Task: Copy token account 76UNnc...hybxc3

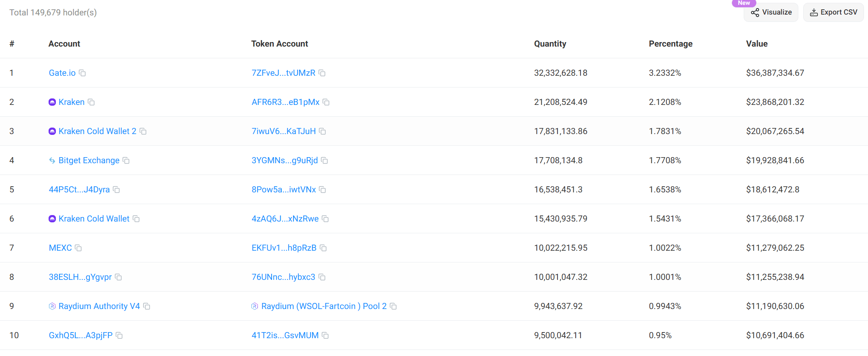Action: (x=322, y=277)
